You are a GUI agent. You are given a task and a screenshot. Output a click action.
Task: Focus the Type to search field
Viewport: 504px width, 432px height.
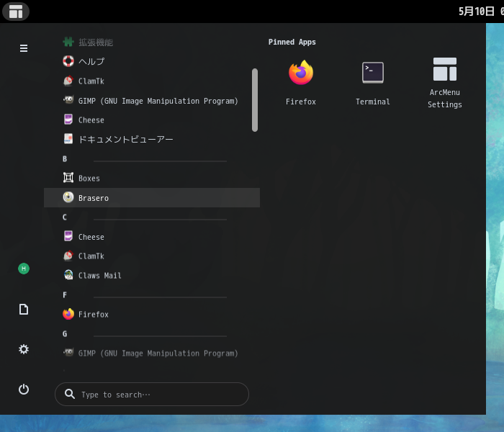tap(152, 394)
